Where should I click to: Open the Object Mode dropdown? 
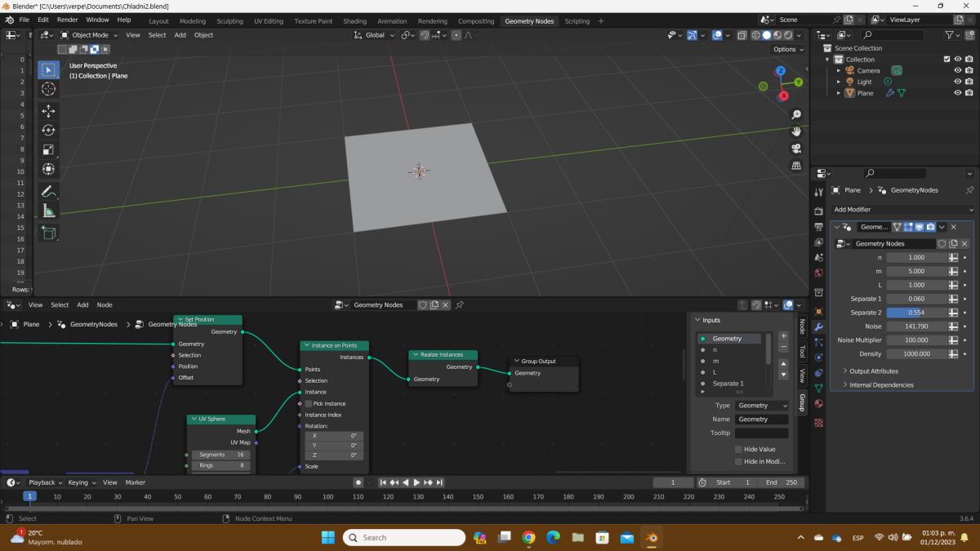[90, 35]
